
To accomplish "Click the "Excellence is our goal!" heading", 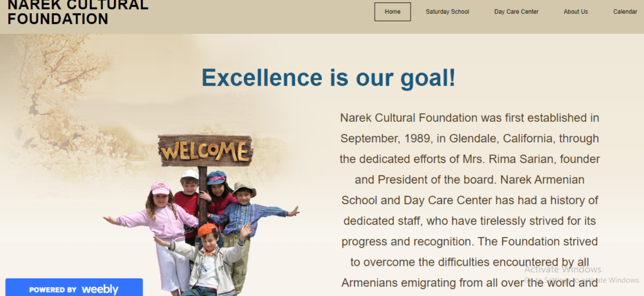I will tap(328, 78).
